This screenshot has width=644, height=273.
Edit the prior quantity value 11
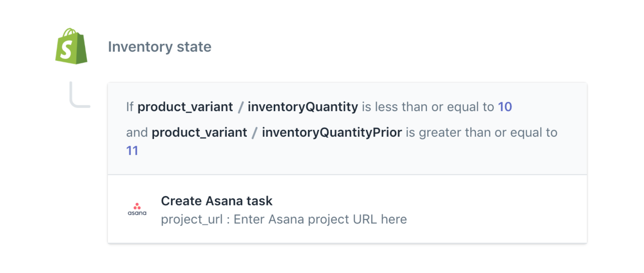point(132,151)
